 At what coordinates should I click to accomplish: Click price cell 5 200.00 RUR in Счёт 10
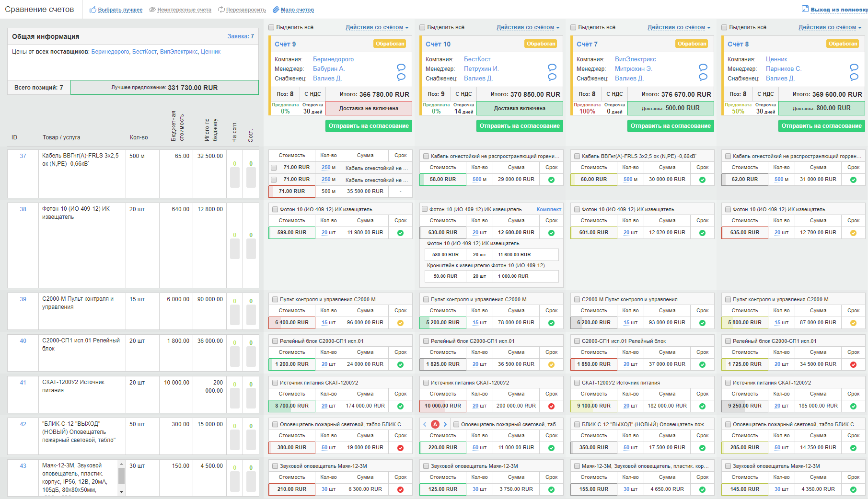pos(442,323)
